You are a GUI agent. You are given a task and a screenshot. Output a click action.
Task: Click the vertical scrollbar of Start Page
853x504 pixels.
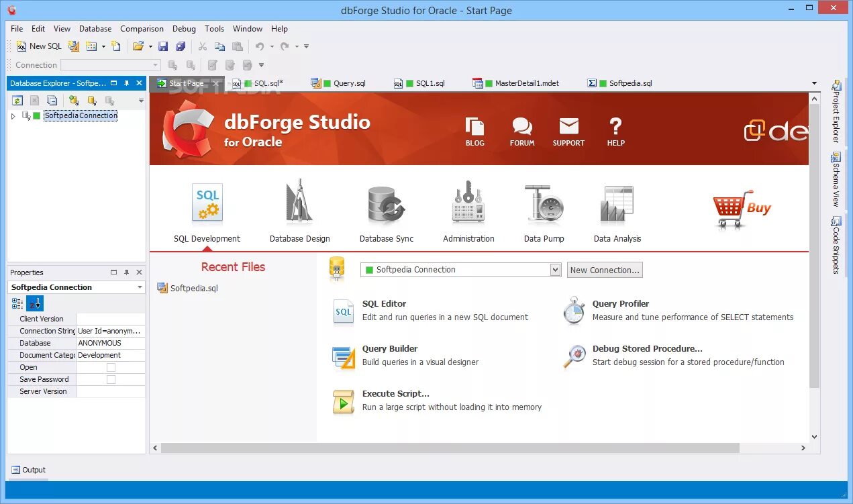point(814,246)
